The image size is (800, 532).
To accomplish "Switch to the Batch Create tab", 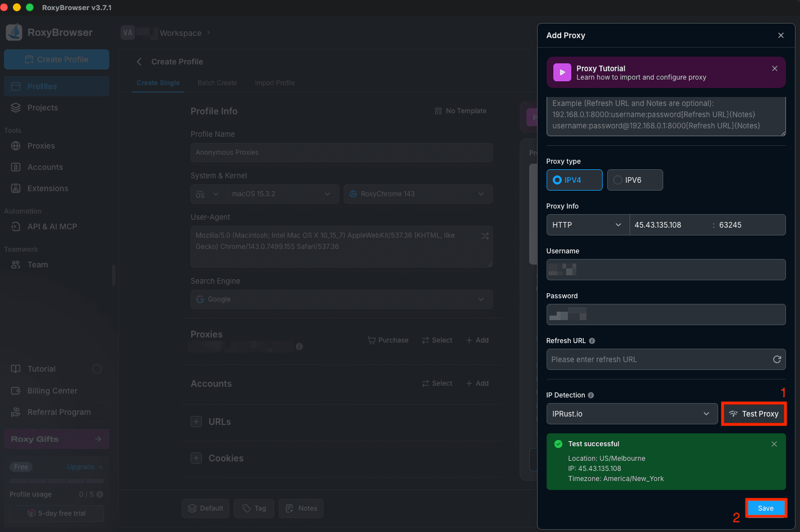I will point(217,82).
